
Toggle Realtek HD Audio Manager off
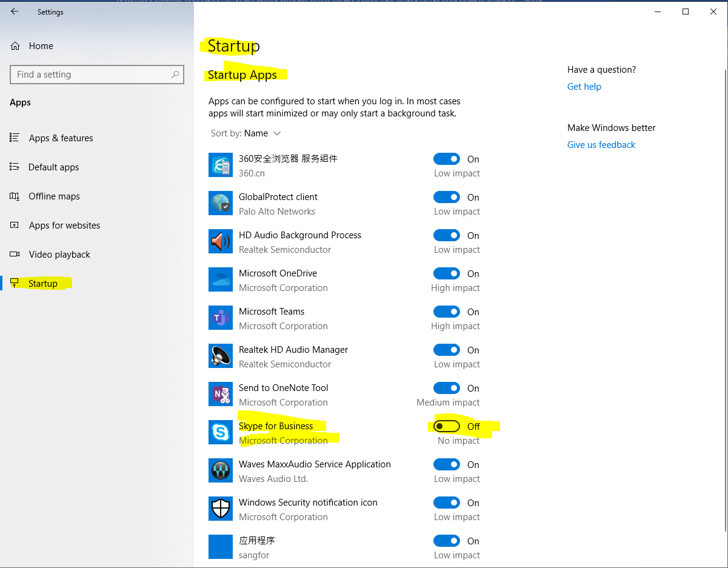pos(447,350)
